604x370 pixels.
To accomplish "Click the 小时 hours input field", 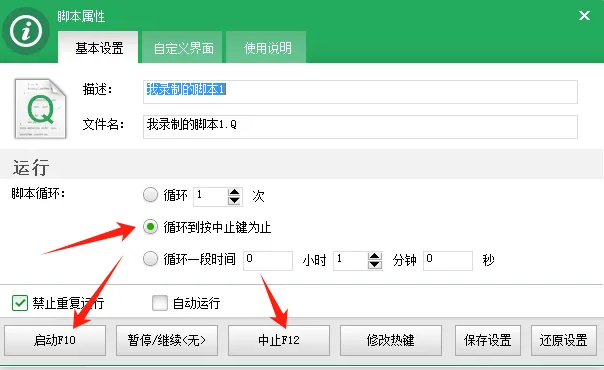I will tap(268, 261).
